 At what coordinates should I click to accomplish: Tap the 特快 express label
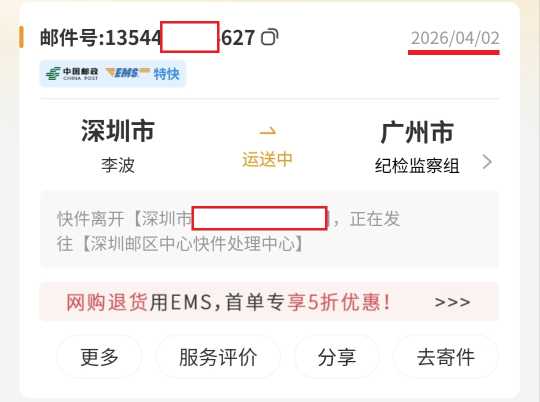point(166,74)
